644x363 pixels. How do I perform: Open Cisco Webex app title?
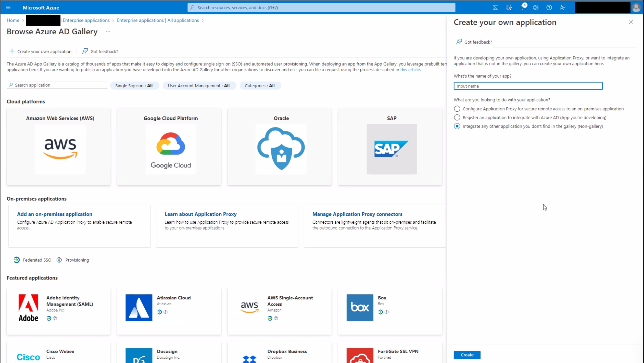click(x=60, y=351)
